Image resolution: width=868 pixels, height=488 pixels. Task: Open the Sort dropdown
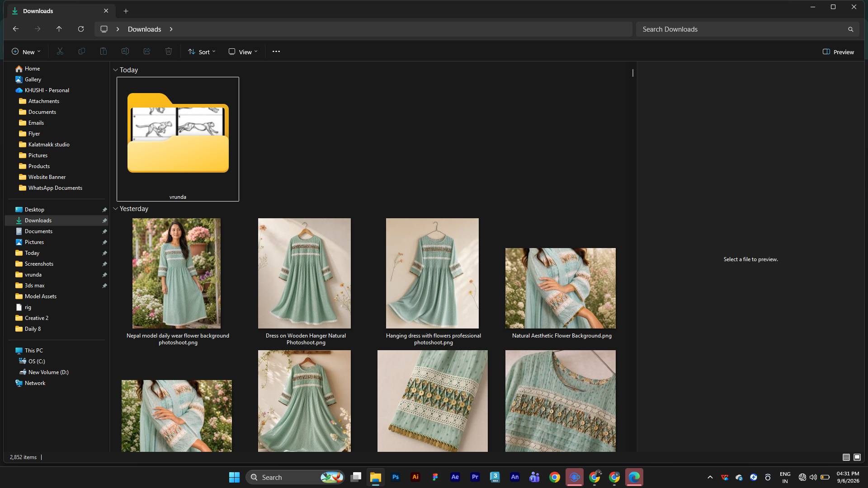tap(202, 52)
